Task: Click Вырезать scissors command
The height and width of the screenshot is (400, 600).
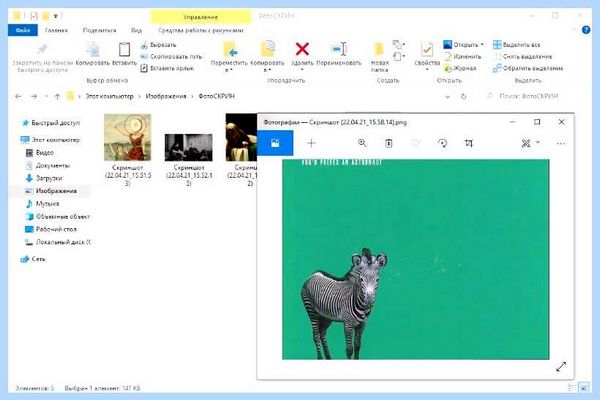Action: click(158, 45)
